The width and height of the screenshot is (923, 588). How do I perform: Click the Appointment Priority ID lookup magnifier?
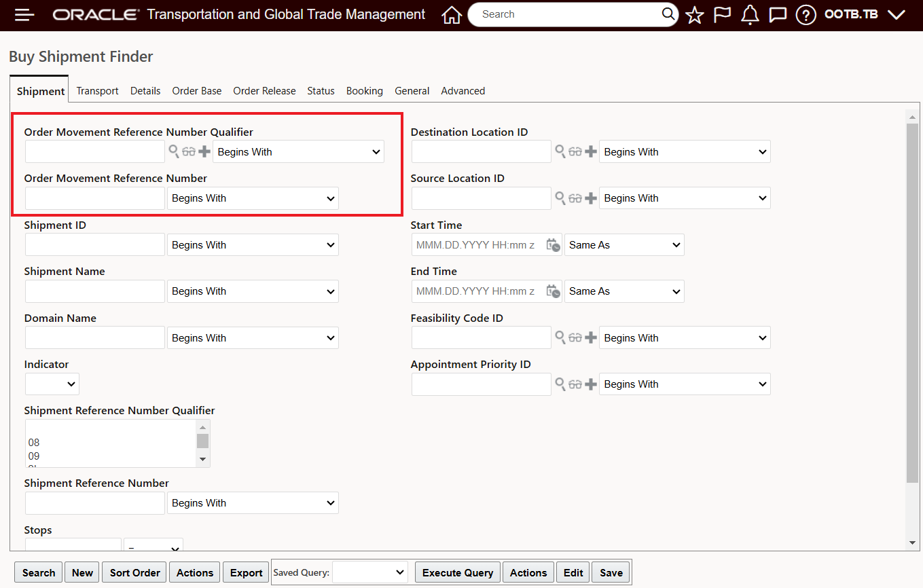pos(560,384)
